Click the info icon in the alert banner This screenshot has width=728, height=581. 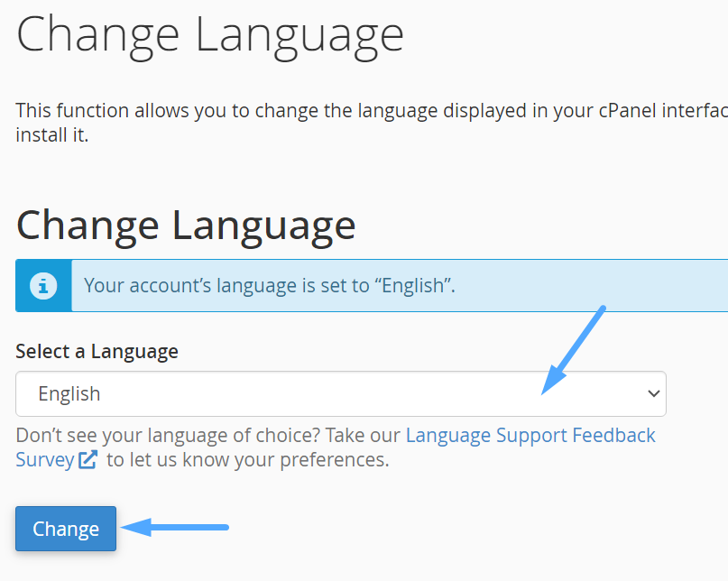click(43, 286)
